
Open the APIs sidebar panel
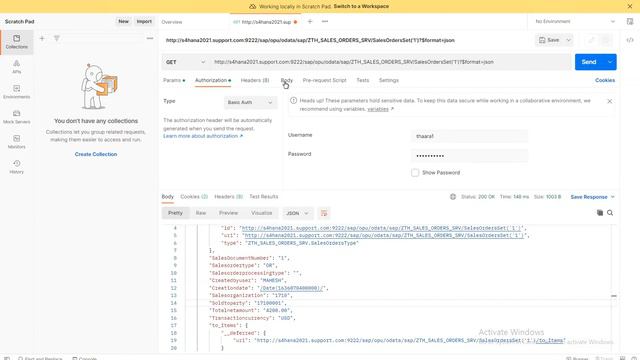[16, 67]
